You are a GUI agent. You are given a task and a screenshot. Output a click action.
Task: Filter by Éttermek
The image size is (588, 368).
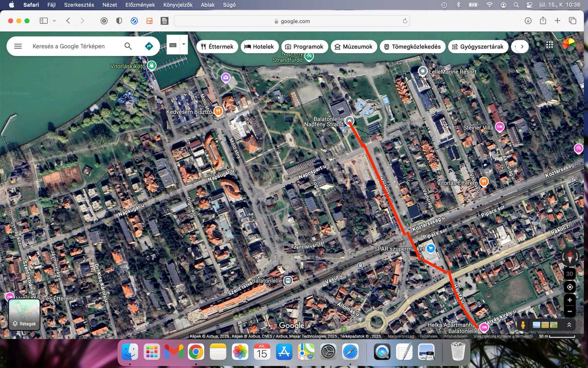tap(217, 47)
